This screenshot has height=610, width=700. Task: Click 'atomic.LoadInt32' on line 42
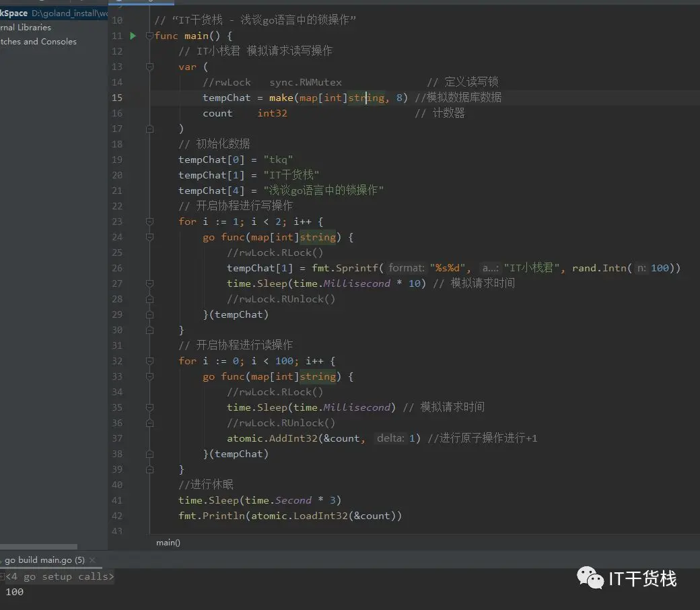coord(299,516)
